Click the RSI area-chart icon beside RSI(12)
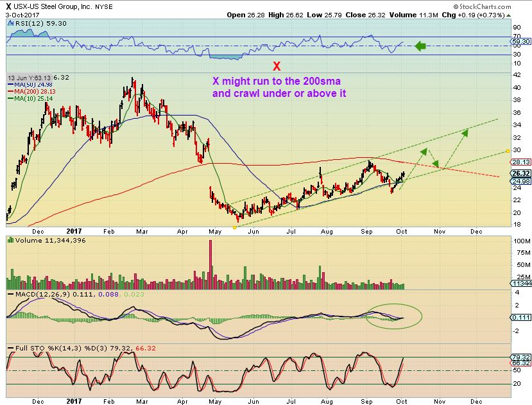This screenshot has width=532, height=405. point(10,23)
